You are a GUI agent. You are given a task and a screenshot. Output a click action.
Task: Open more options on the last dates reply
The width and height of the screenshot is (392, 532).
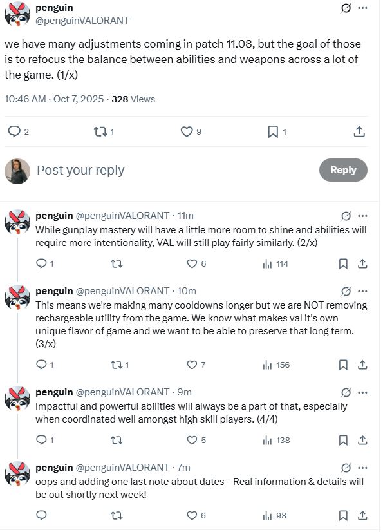click(362, 468)
